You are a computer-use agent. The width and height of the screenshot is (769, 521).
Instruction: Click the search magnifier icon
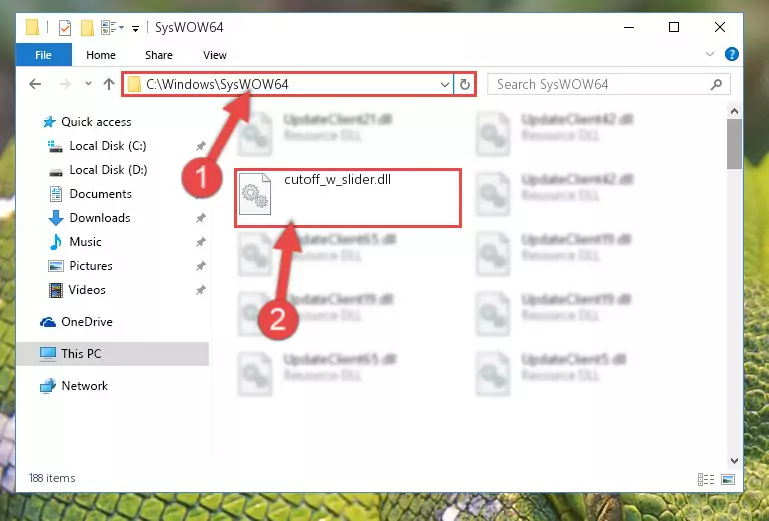coord(717,84)
